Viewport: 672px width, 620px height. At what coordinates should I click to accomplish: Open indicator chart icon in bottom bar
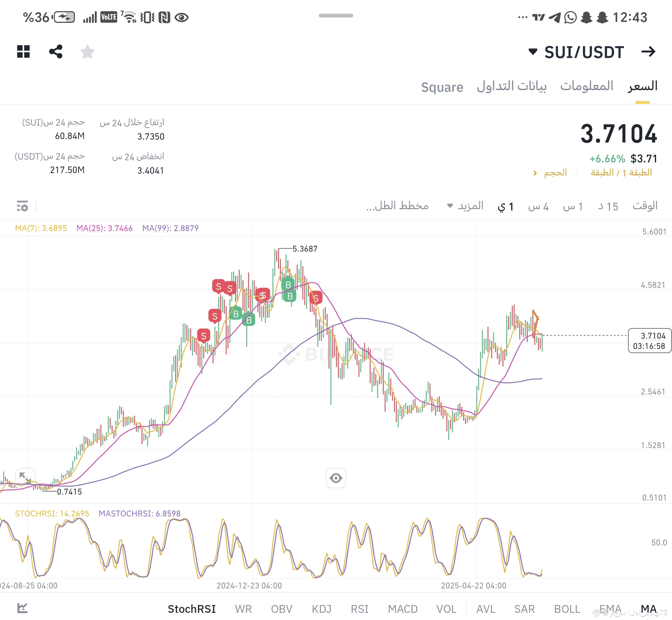pos(22,608)
